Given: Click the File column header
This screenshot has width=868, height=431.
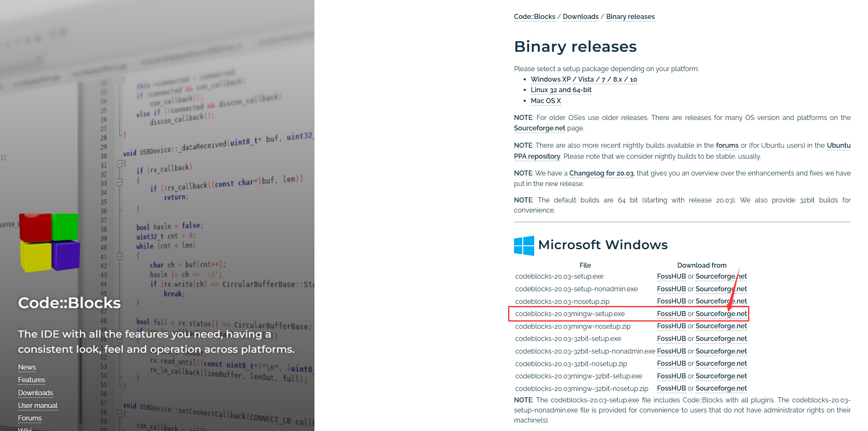Looking at the screenshot, I should tap(585, 265).
